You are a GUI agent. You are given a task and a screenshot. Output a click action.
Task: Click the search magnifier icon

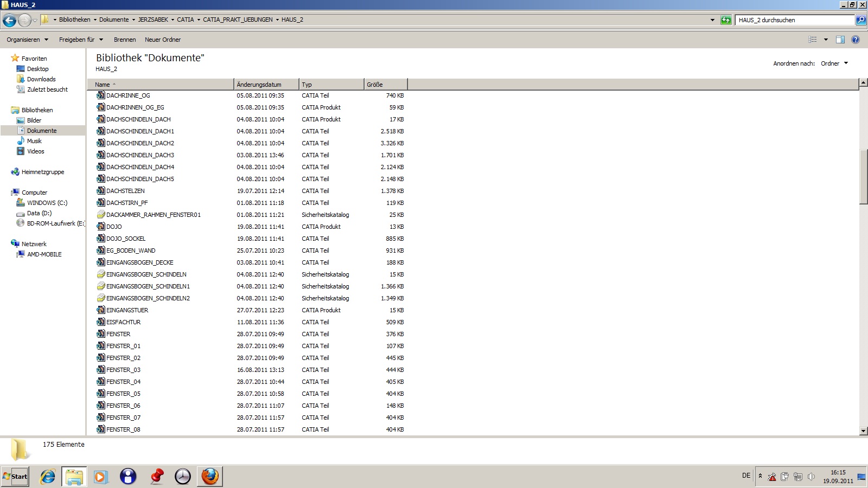[860, 20]
